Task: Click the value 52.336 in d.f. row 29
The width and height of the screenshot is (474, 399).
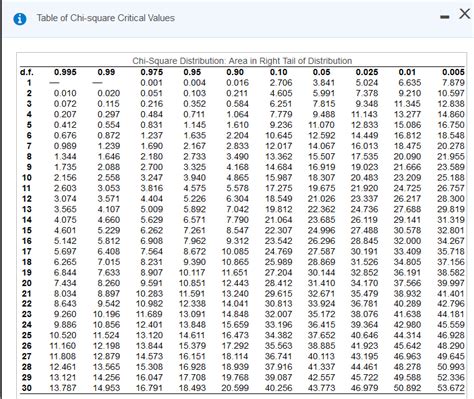Action: click(451, 378)
